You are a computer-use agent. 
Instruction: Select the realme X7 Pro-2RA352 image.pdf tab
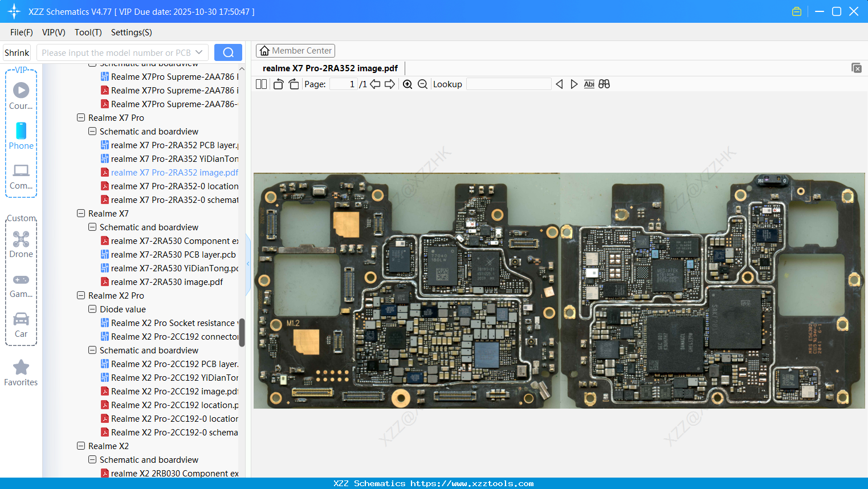pyautogui.click(x=331, y=68)
